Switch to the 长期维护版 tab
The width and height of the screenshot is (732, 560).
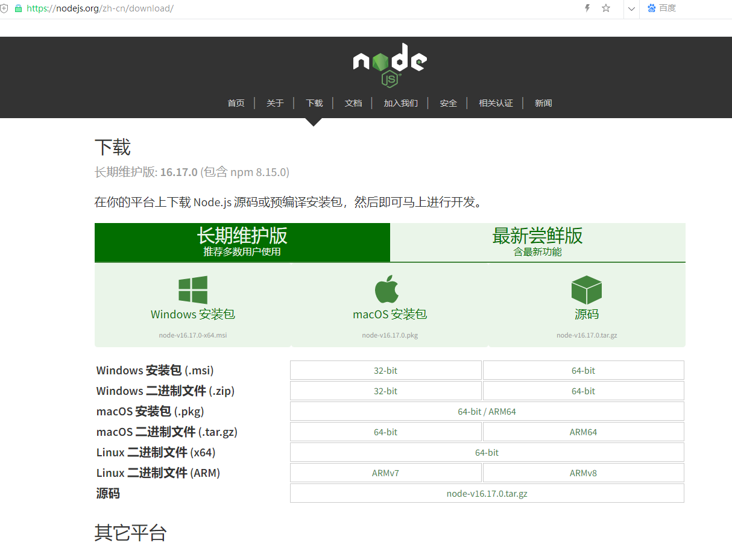point(242,242)
